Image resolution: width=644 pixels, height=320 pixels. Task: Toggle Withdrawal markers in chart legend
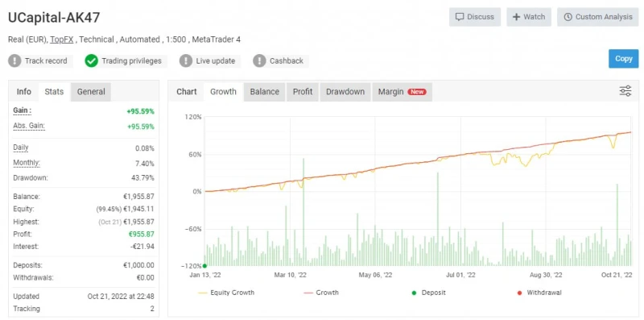click(539, 293)
